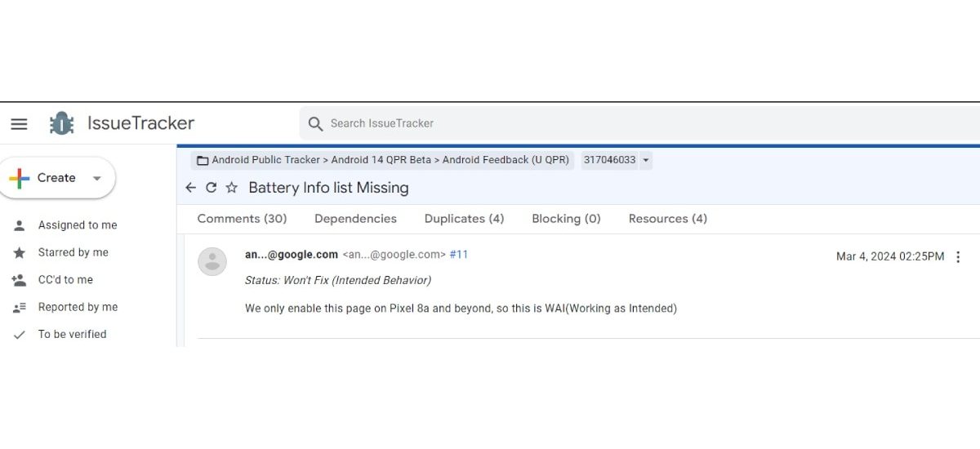The width and height of the screenshot is (980, 449).
Task: Refresh the issue with reload icon
Action: click(x=211, y=188)
